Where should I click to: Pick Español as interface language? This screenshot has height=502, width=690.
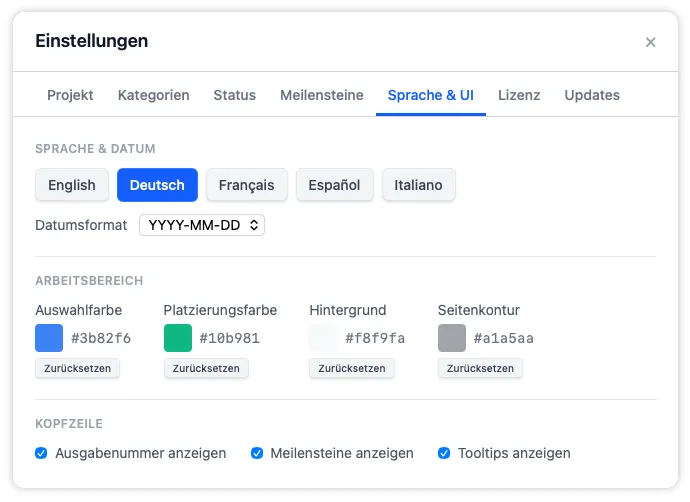click(334, 185)
